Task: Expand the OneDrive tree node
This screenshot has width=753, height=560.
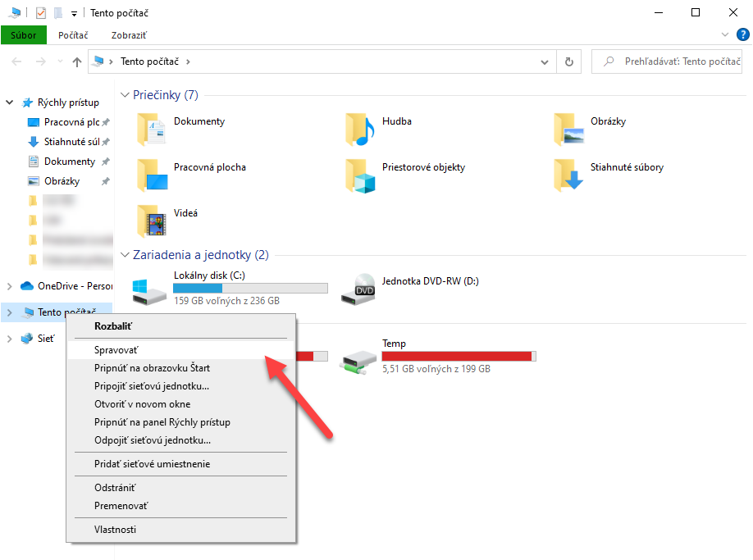Action: click(x=10, y=286)
